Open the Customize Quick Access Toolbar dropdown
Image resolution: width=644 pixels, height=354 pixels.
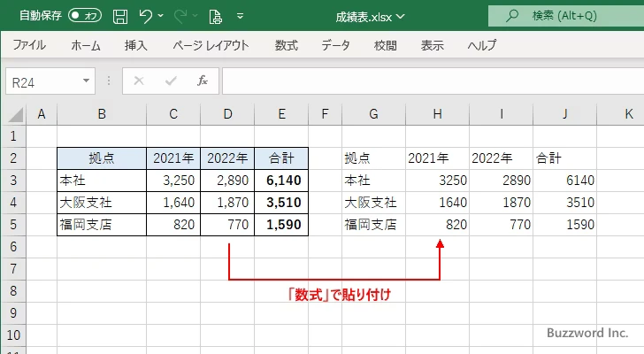click(238, 15)
